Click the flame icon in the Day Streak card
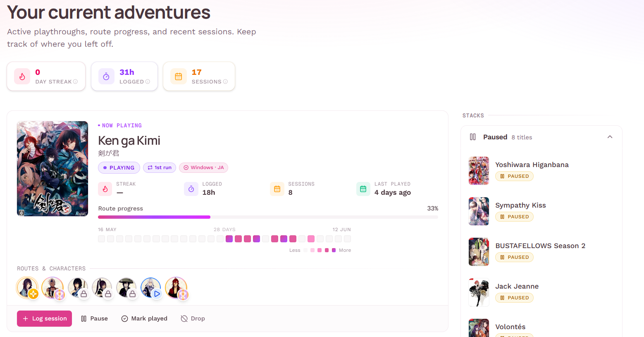 [22, 76]
